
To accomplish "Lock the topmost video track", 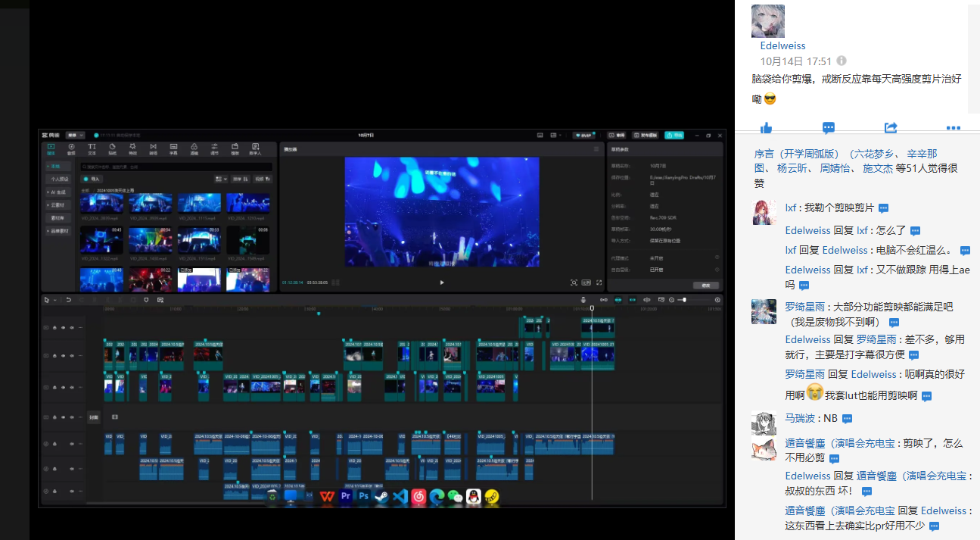I will coord(54,328).
